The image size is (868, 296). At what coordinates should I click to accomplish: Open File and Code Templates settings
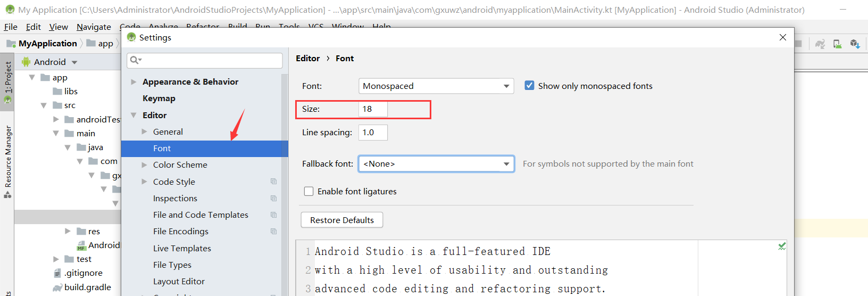click(x=201, y=215)
